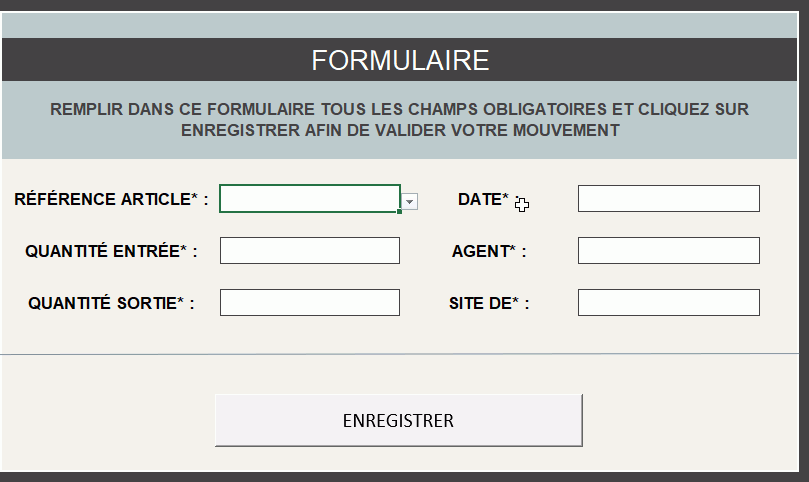Click the RÉFÉRENCE ARTICLE label
Screen dimensions: 809x482
(x=111, y=199)
